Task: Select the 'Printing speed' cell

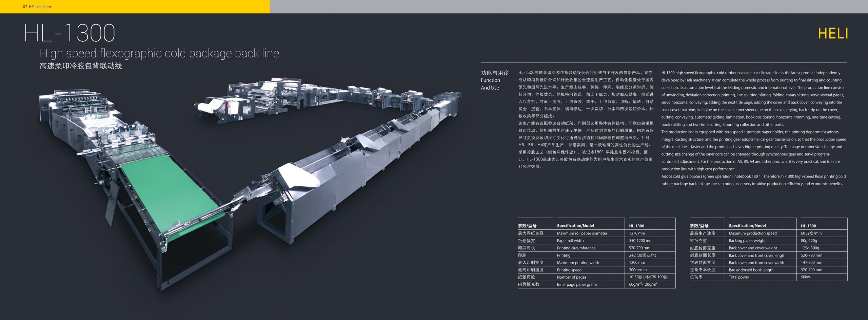Action: [x=569, y=270]
